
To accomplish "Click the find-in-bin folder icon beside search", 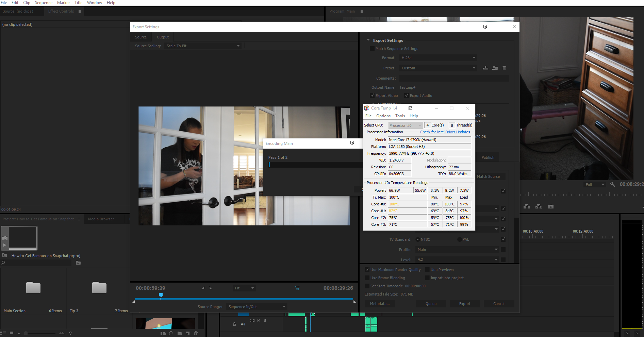I will 78,263.
